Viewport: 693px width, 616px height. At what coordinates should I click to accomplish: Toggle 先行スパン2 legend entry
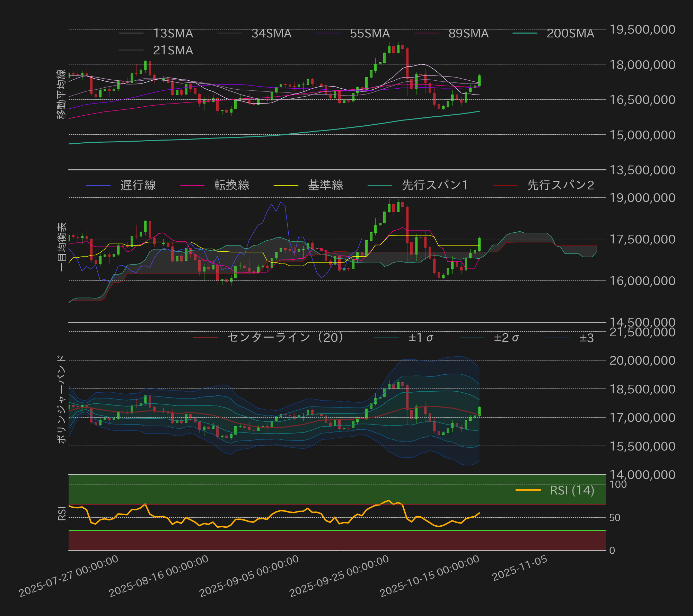(x=560, y=185)
